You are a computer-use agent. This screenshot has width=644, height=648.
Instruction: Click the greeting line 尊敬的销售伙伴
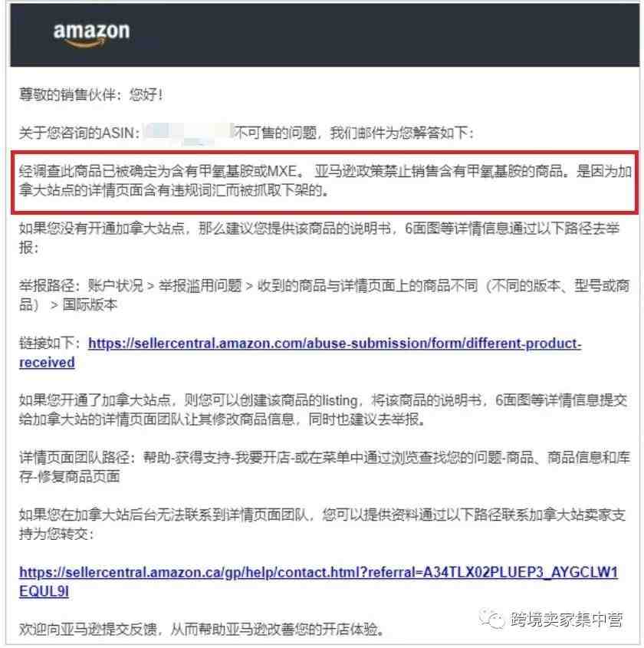click(91, 94)
